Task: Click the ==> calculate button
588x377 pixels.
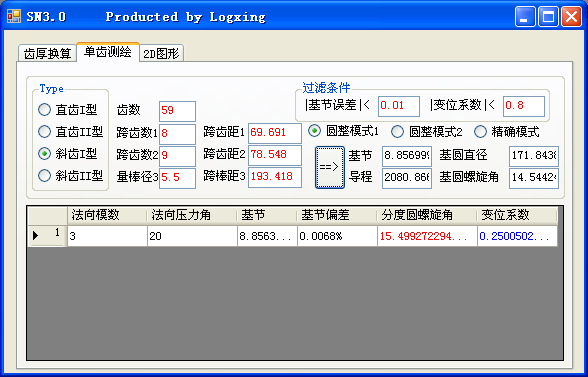Action: point(330,167)
